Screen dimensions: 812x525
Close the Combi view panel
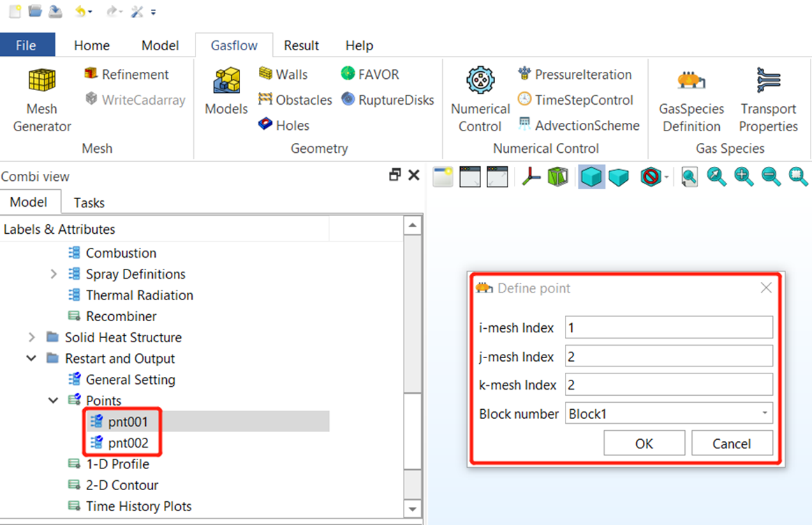pos(414,175)
